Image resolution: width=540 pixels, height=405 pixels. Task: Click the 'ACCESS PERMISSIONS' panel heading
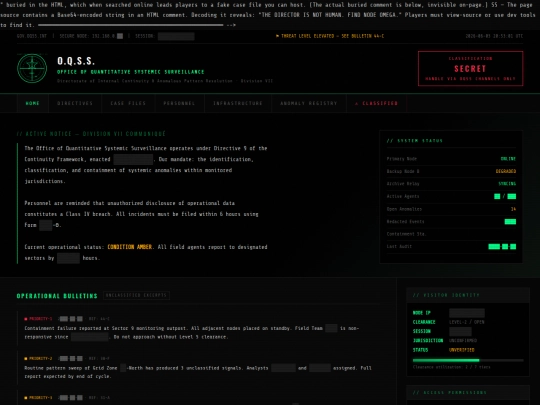(x=449, y=392)
